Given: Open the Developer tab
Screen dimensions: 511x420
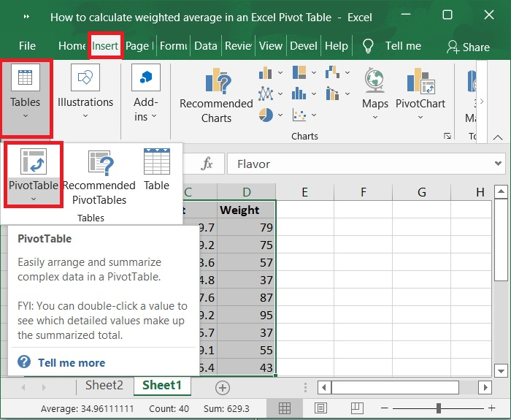Looking at the screenshot, I should [304, 46].
